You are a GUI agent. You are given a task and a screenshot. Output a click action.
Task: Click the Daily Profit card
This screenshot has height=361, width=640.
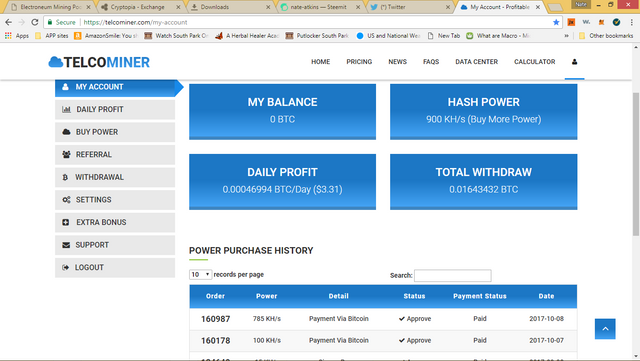coord(282,182)
